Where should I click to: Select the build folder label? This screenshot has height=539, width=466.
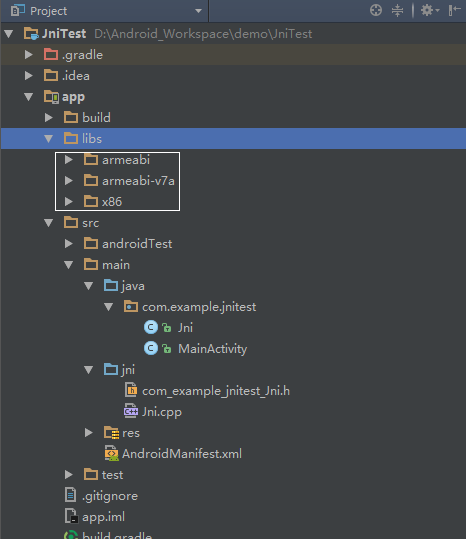tap(96, 118)
